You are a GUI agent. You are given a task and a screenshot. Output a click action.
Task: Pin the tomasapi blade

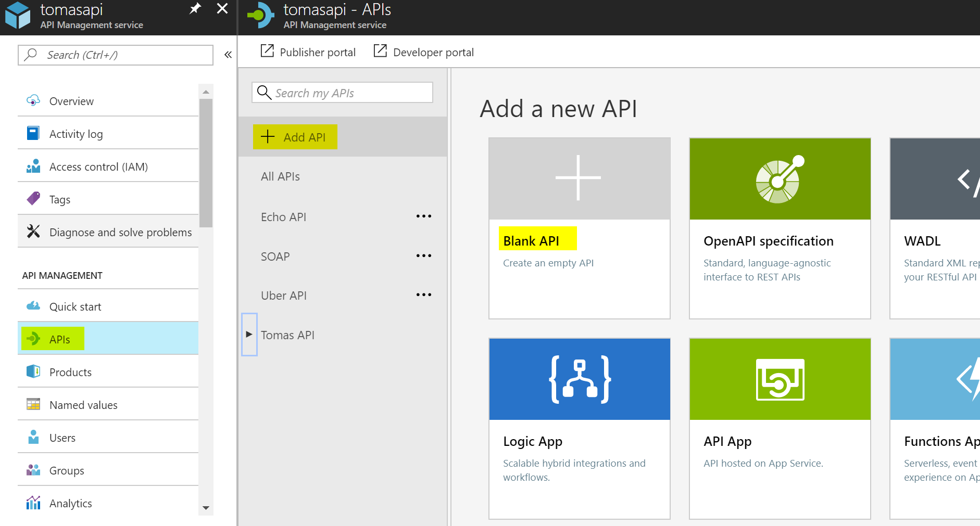[195, 8]
